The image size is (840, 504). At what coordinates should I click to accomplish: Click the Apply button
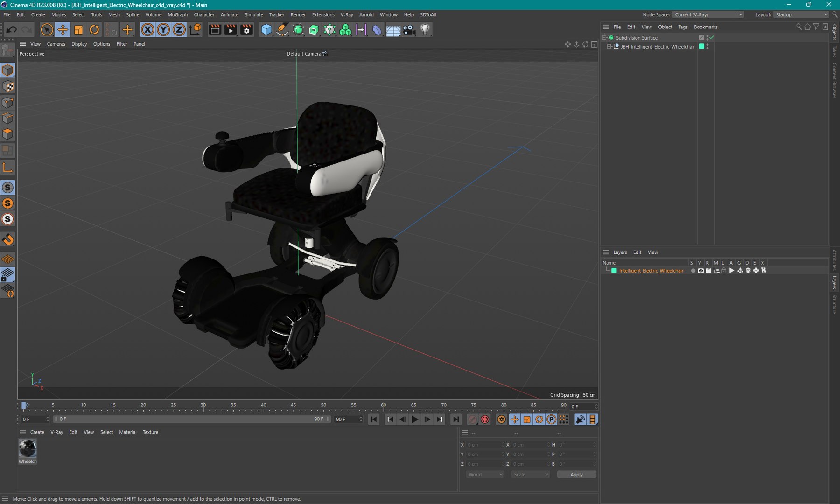576,475
